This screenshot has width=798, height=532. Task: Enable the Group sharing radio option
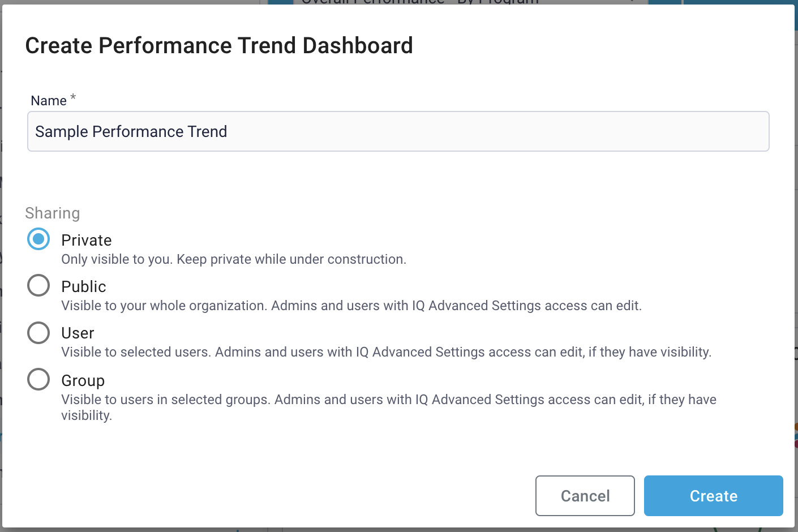(38, 380)
